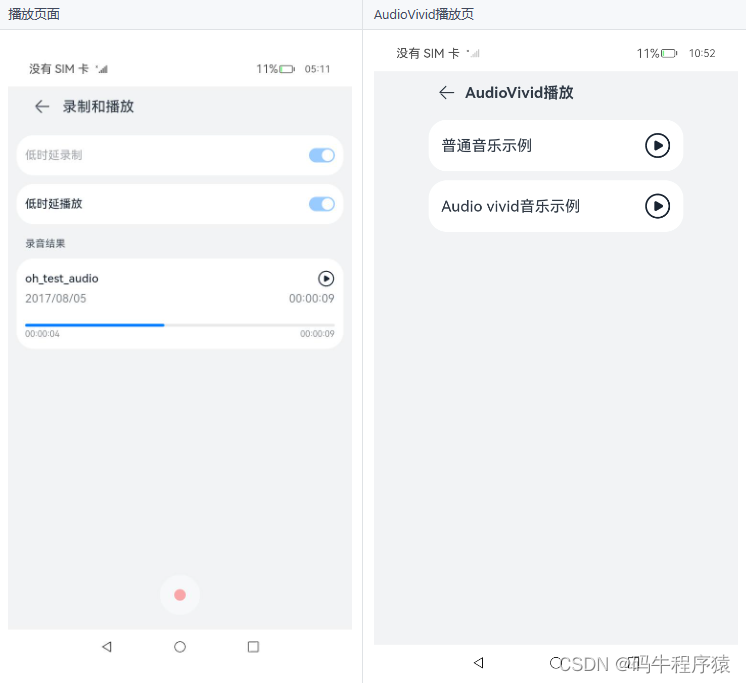Click the 普通音乐示例 label
This screenshot has width=746, height=683.
[486, 146]
